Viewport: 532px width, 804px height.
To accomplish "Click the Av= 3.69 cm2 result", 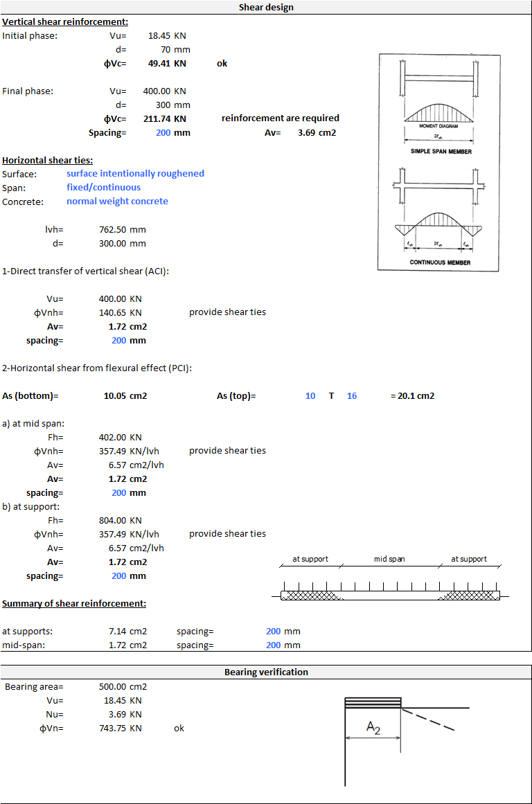I will 301,133.
